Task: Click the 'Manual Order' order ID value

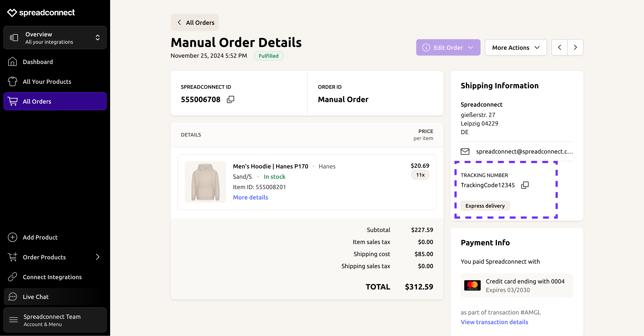Action: point(343,99)
